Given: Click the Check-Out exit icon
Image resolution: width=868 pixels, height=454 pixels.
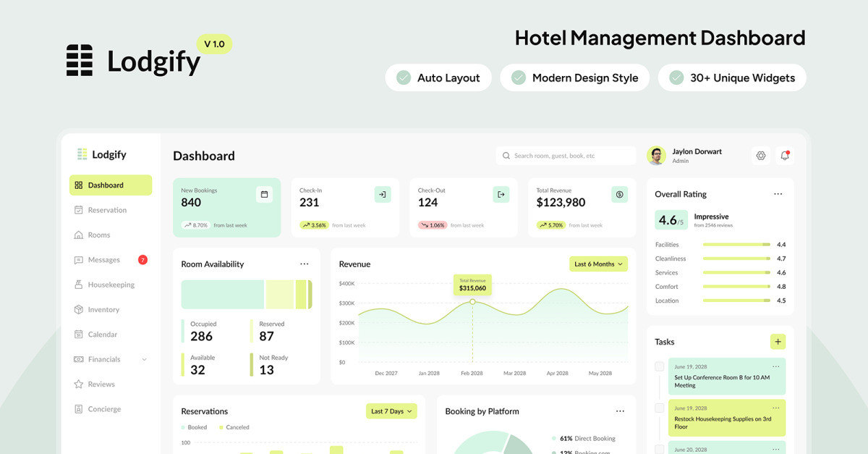Looking at the screenshot, I should click(x=501, y=194).
